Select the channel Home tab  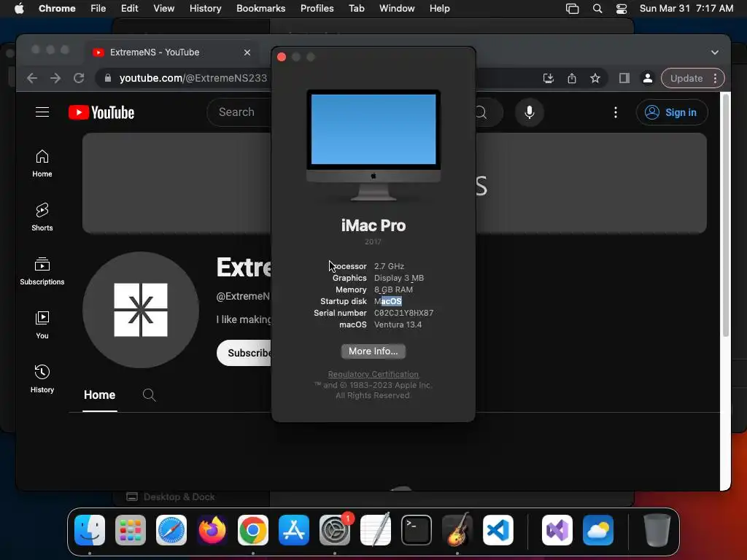click(99, 394)
